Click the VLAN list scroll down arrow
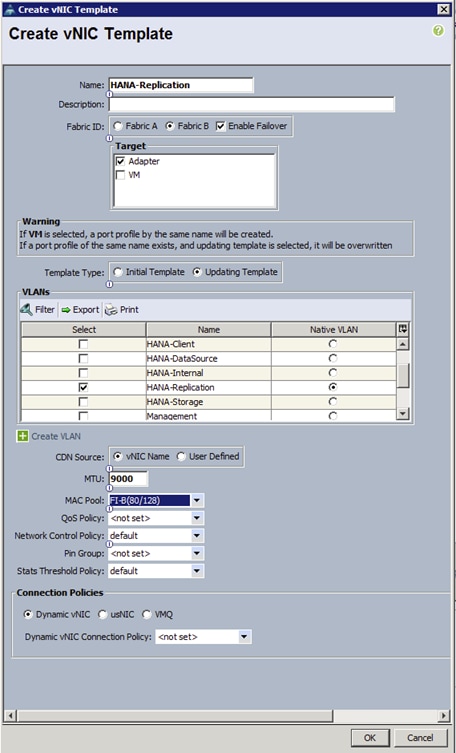Viewport: 456px width, 753px height. [403, 413]
